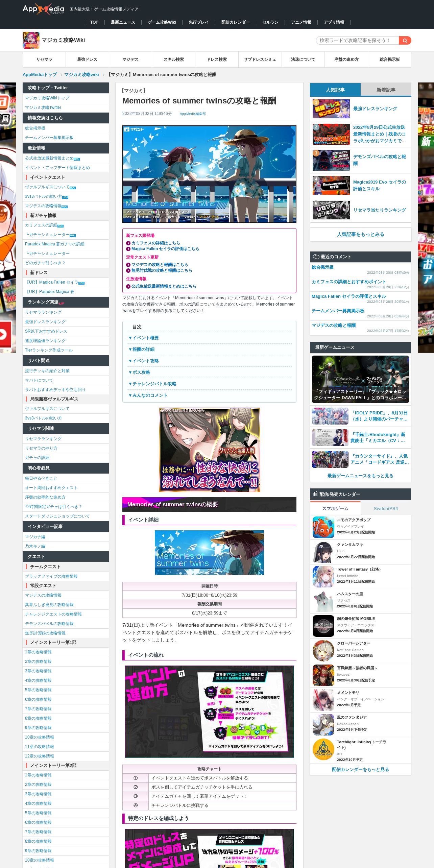Open the ハムスターの里 app icon
This screenshot has width=434, height=868.
[x=323, y=601]
